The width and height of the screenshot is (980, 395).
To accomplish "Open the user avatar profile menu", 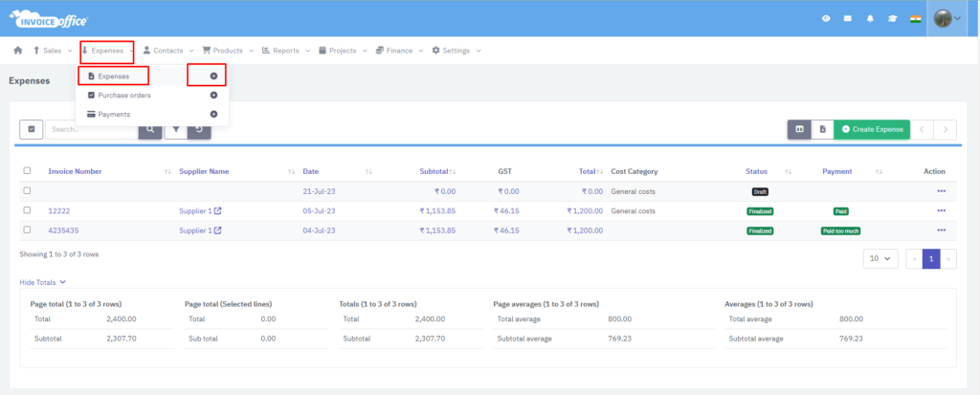I will coord(947,19).
